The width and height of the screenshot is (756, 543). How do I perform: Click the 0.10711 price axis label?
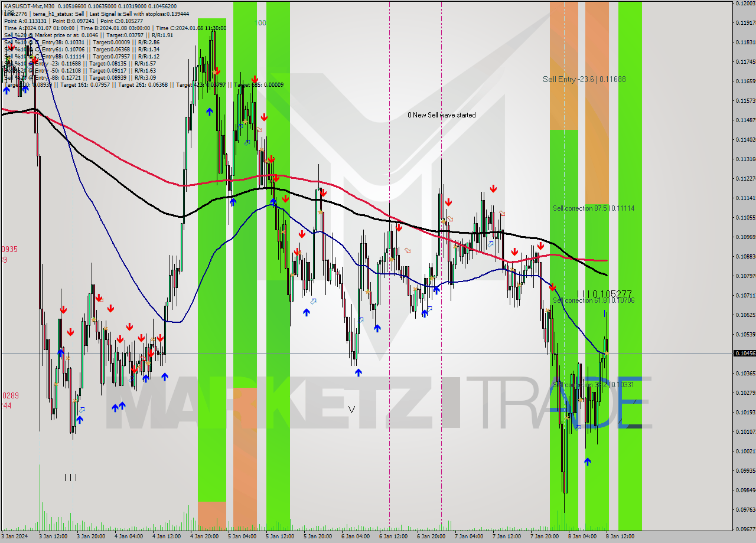(745, 295)
